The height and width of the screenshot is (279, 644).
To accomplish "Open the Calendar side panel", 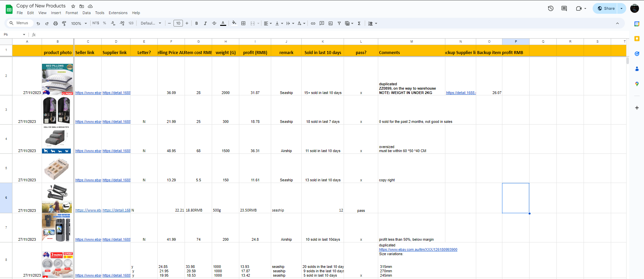I will tap(637, 24).
